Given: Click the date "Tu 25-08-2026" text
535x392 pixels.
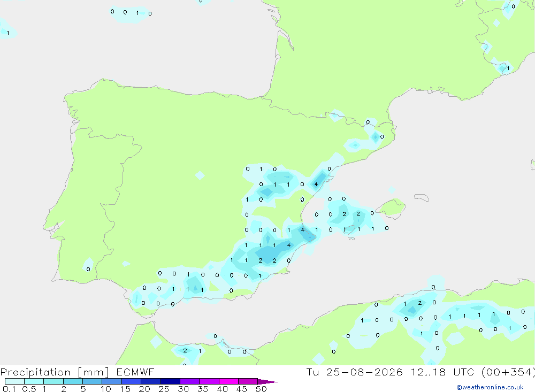Looking at the screenshot, I should pyautogui.click(x=354, y=372).
